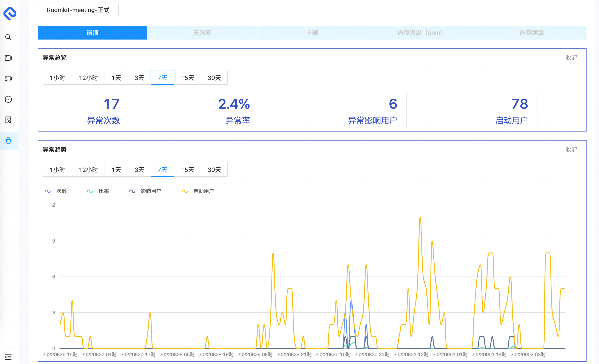Click the x-axis label 20220826 15时

60,355
